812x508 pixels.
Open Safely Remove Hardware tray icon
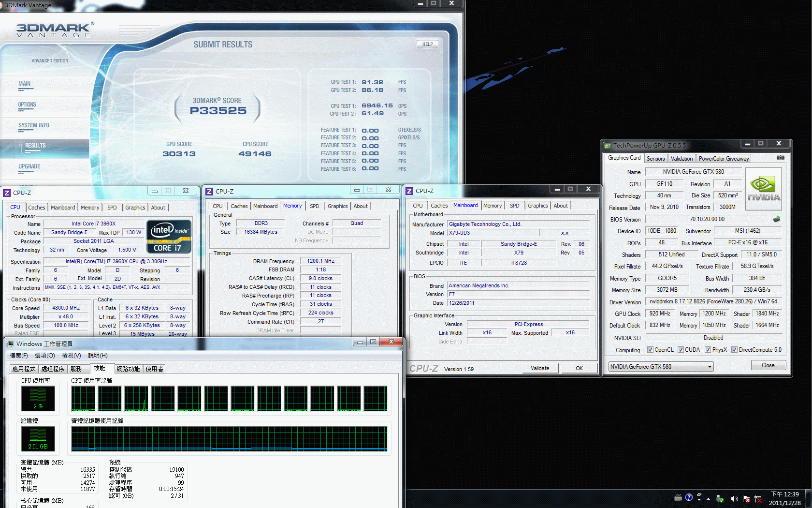[x=720, y=499]
